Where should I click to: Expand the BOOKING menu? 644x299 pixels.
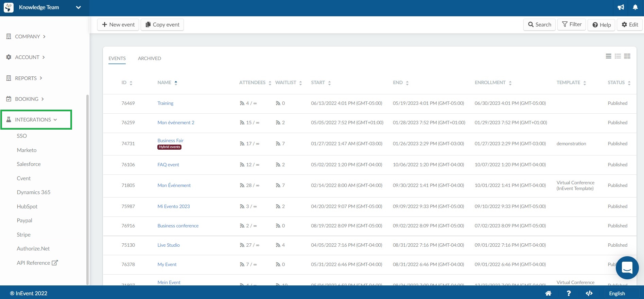click(30, 99)
